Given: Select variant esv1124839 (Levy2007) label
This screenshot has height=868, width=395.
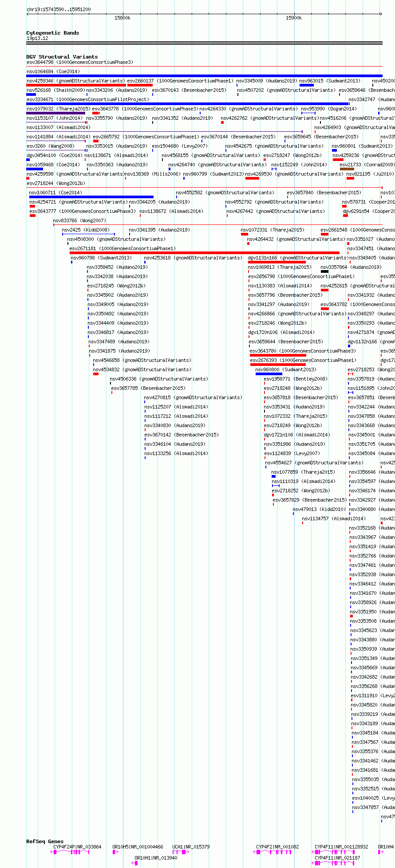Looking at the screenshot, I should (292, 453).
